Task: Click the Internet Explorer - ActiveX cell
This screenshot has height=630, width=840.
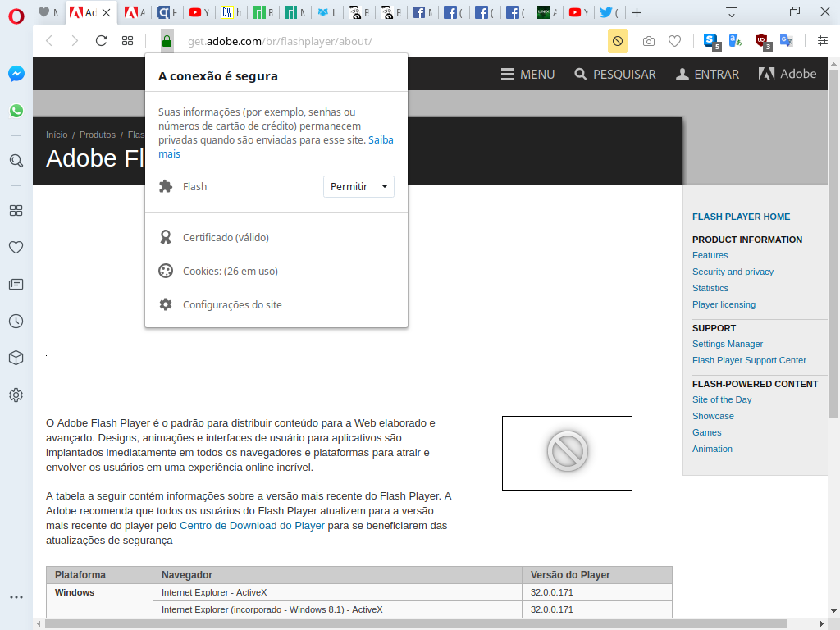Action: pos(337,592)
